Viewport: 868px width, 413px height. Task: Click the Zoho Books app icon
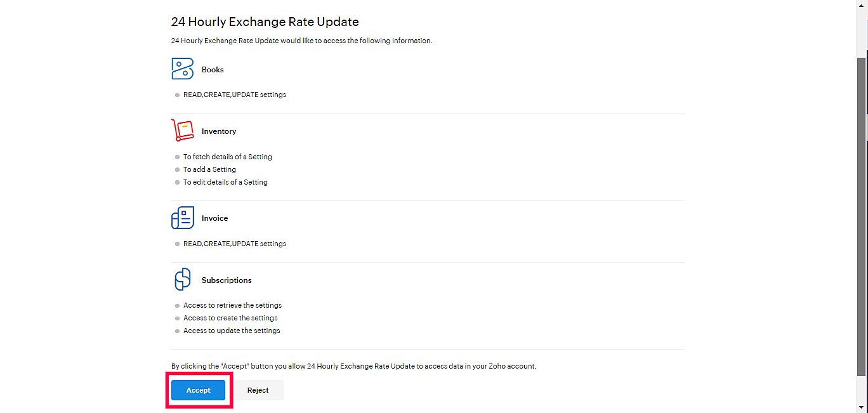pyautogui.click(x=182, y=69)
